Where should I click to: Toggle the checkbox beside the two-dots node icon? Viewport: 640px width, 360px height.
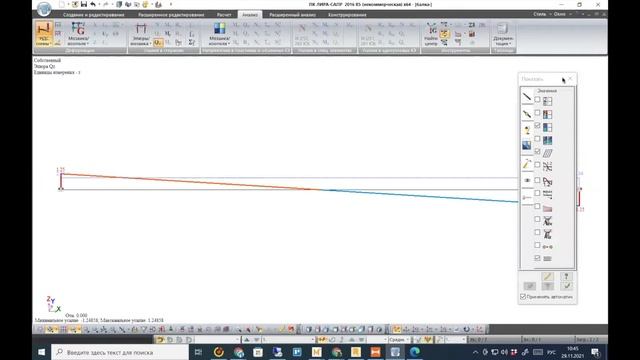(x=538, y=245)
